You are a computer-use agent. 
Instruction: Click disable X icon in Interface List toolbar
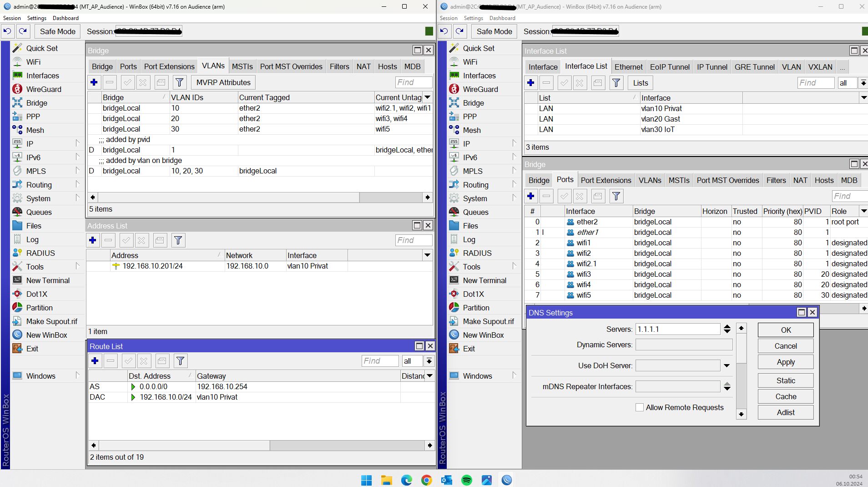580,83
